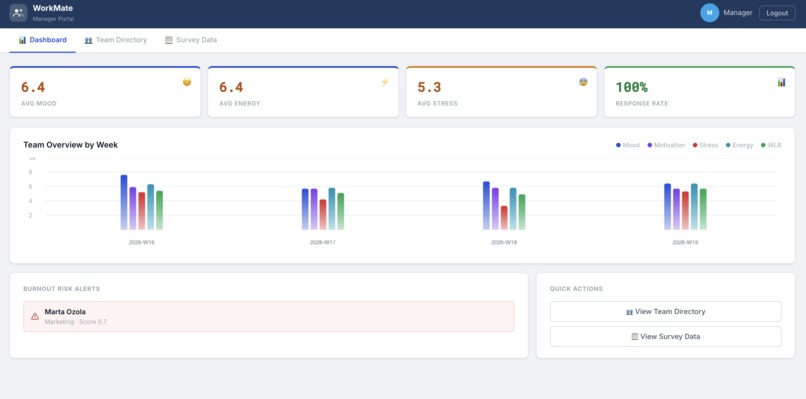The image size is (806, 399).
Task: Click the stressed face icon on Avg Stress card
Action: (583, 82)
